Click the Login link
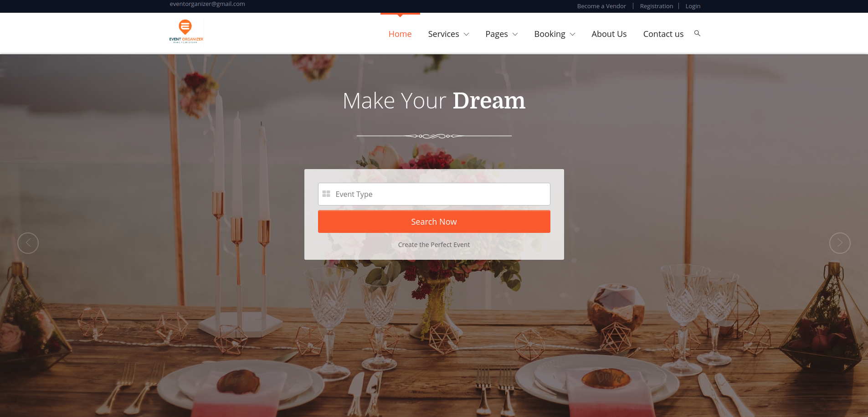Image resolution: width=868 pixels, height=417 pixels. tap(693, 6)
